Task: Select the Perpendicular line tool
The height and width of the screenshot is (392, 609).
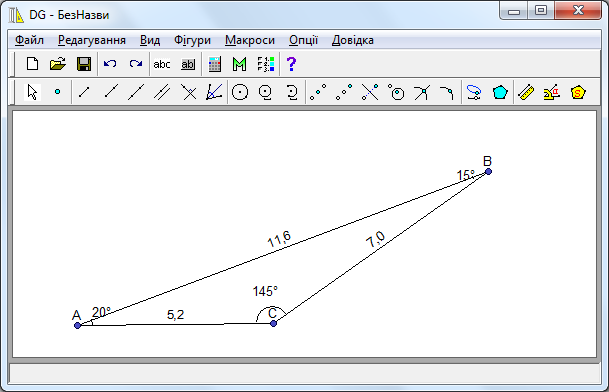Action: coord(189,92)
